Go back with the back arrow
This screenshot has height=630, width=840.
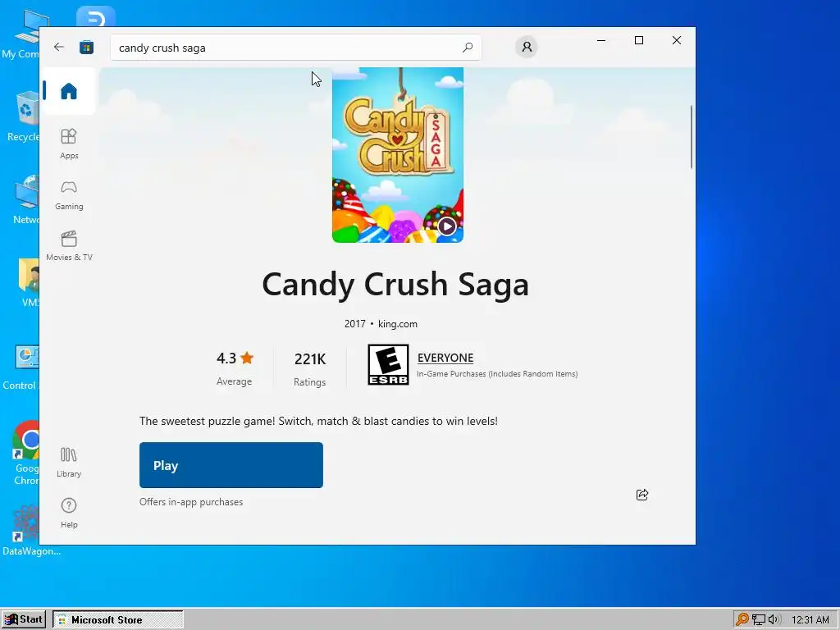pyautogui.click(x=59, y=47)
